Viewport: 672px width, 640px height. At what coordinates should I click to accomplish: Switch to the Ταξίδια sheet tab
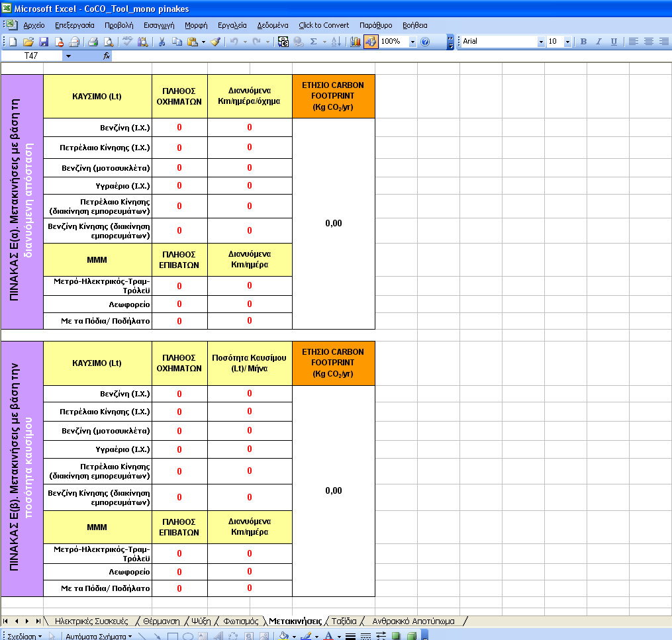(344, 621)
